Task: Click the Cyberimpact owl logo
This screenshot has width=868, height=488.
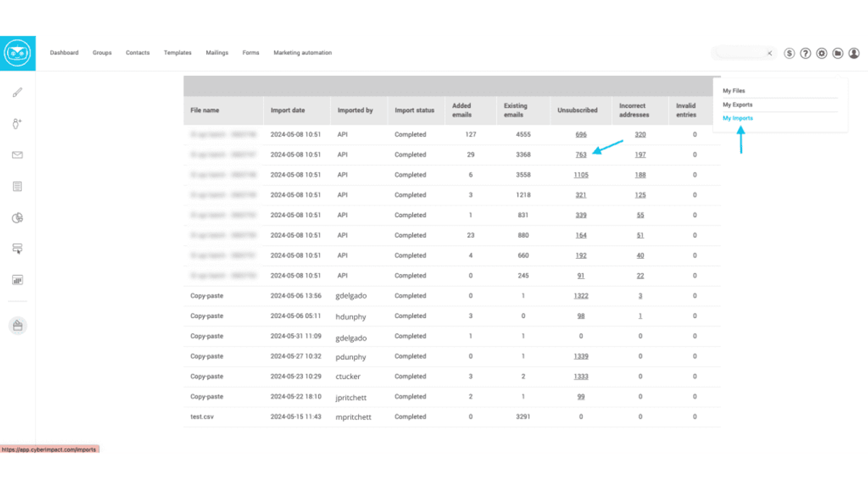Action: pyautogui.click(x=17, y=53)
